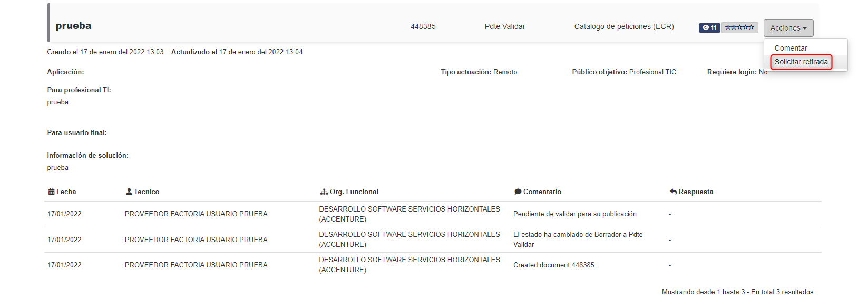Click the org chart icon beside Org. Funcional
868x306 pixels.
point(324,192)
